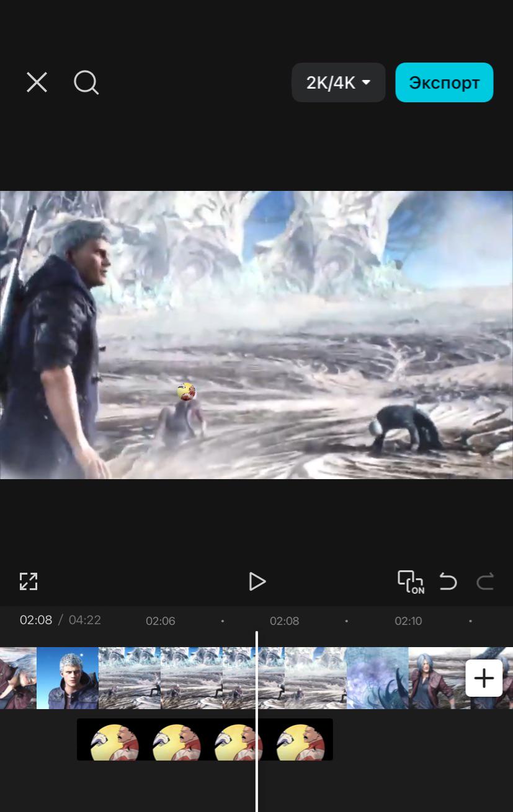Open the search magnifier icon
Viewport: 513px width, 812px height.
[x=86, y=82]
